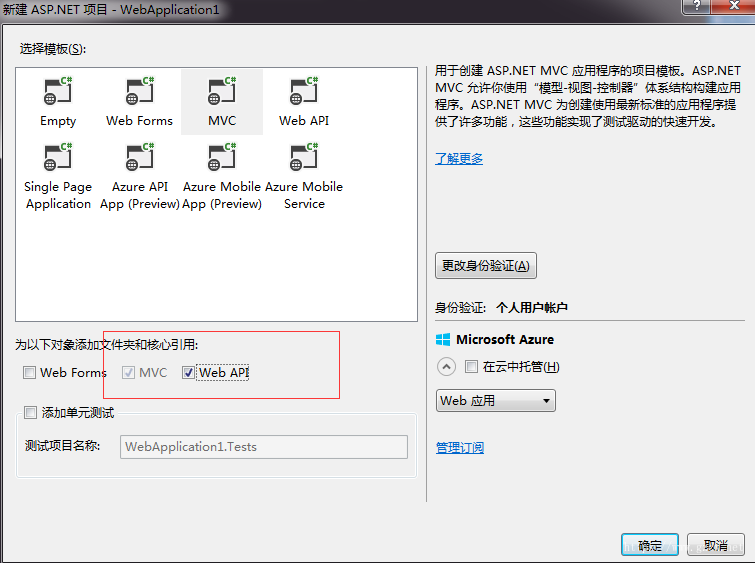The width and height of the screenshot is (755, 563).
Task: Choose the Web Forms template icon
Action: point(140,91)
